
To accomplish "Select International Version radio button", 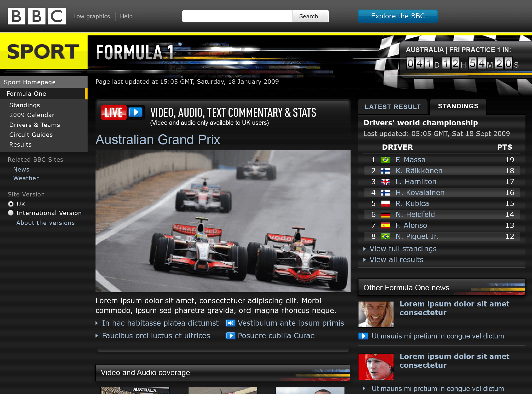I will [11, 213].
